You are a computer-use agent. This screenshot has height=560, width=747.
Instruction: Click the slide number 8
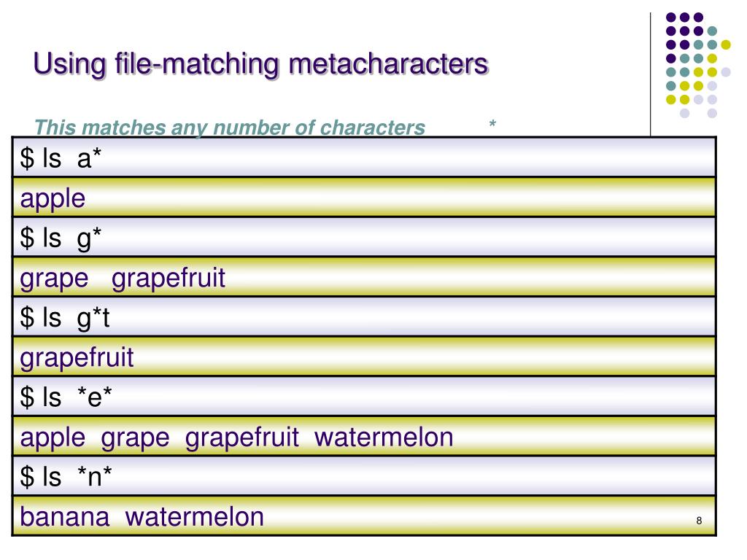pyautogui.click(x=699, y=521)
